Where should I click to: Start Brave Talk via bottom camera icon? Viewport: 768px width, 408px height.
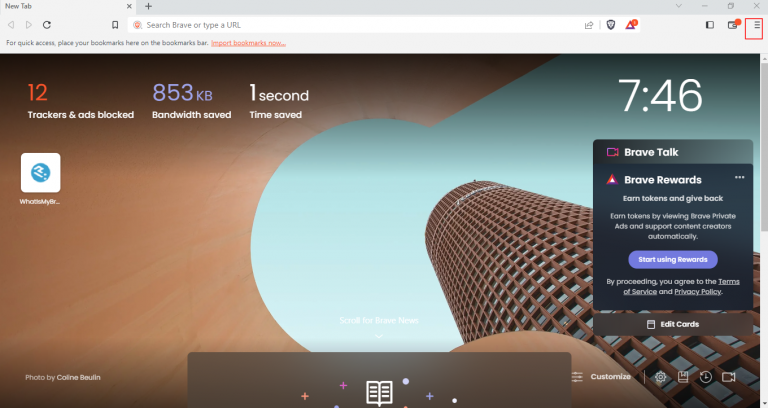click(x=729, y=377)
